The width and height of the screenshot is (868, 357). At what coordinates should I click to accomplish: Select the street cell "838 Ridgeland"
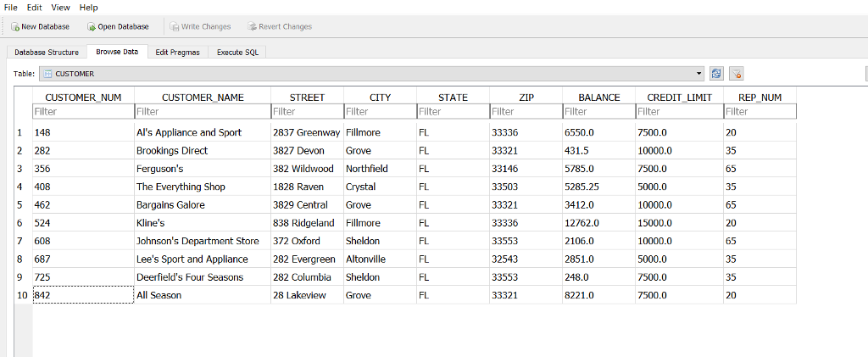(307, 223)
